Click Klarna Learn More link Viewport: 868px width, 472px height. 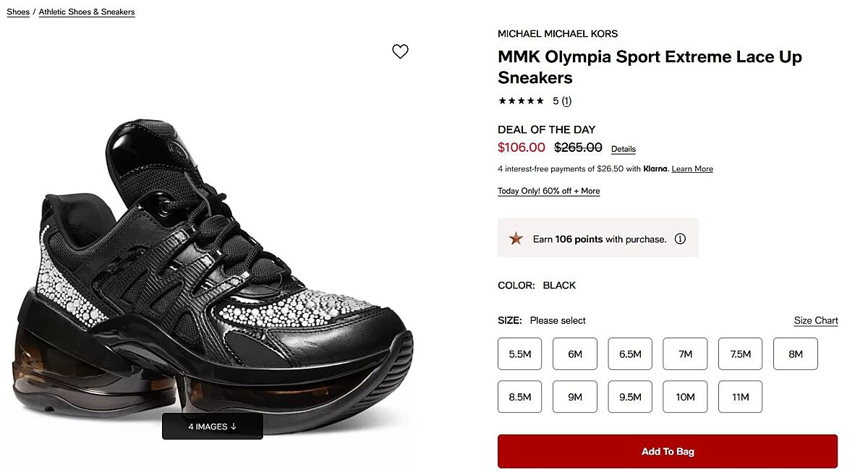point(692,169)
